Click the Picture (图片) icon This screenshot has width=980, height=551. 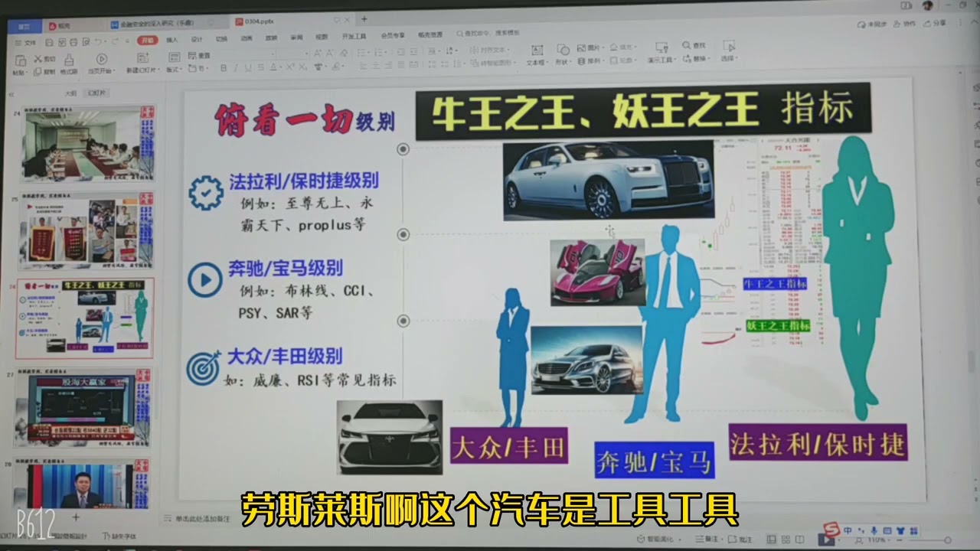click(x=580, y=47)
